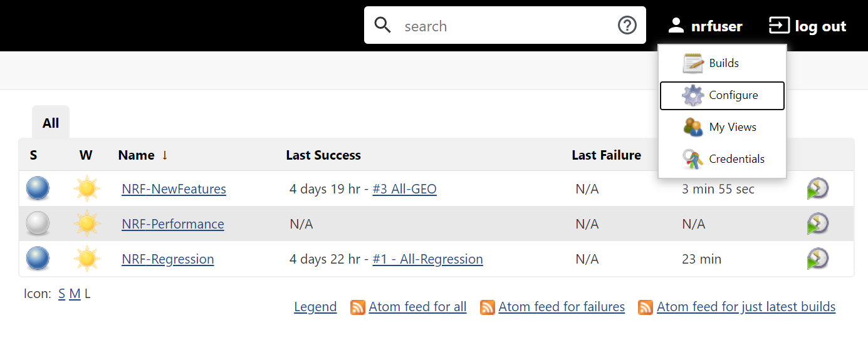Sort the table by Name column header
868x350 pixels.
(136, 155)
